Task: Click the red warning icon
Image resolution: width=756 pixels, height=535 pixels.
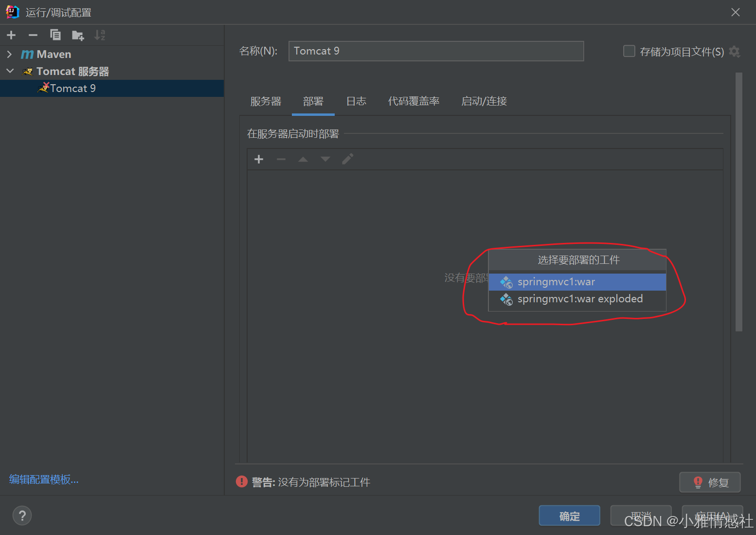Action: click(242, 481)
